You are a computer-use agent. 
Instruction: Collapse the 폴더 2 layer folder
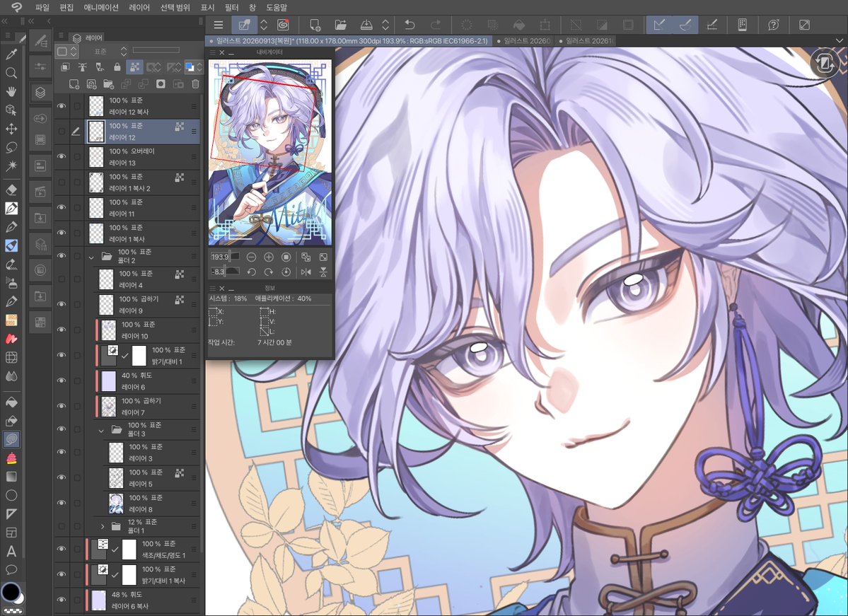tap(91, 257)
